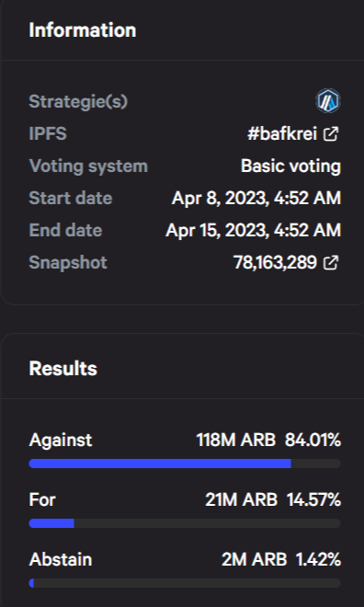Click the Abstain progress bar
This screenshot has width=364, height=607.
185,583
